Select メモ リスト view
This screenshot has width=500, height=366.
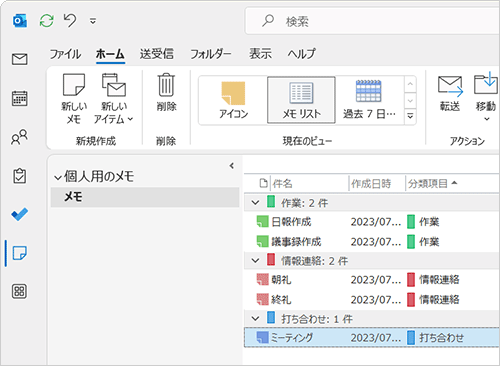pyautogui.click(x=301, y=100)
